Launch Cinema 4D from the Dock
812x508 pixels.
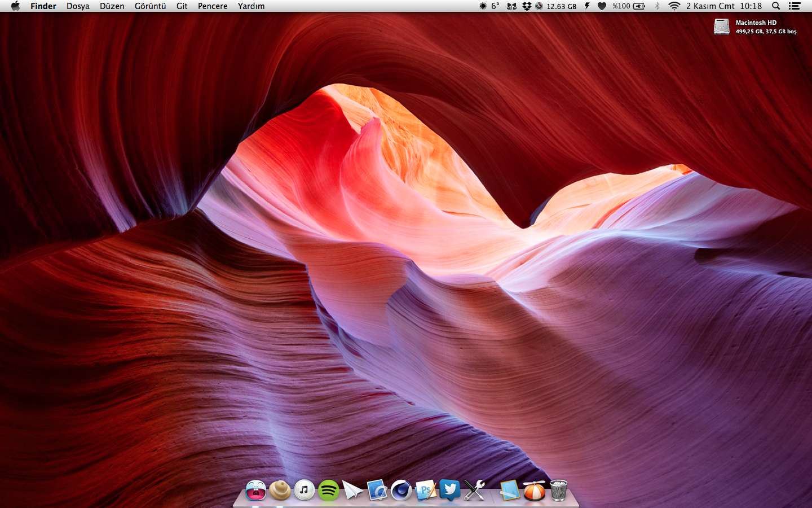[401, 490]
